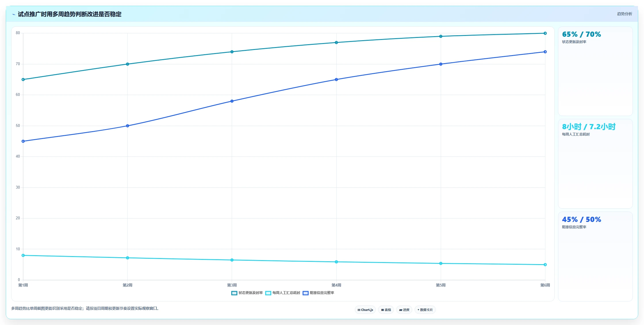Viewport: 644px width, 325px height.
Task: Click the trend icon beside the panel title
Action: pos(14,14)
